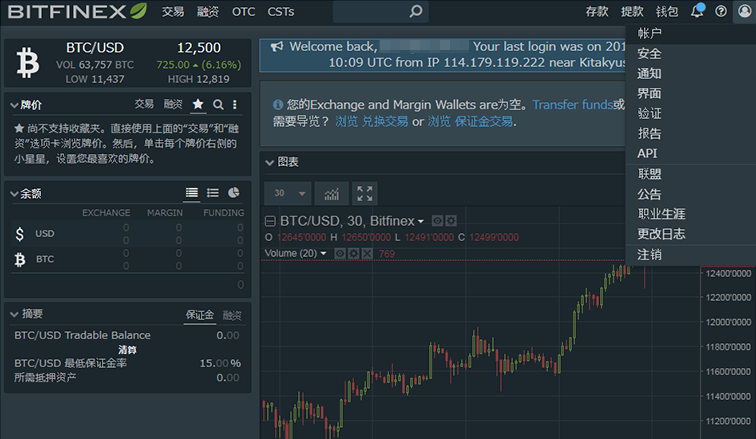Open chart indicators button
Image resolution: width=756 pixels, height=439 pixels.
(331, 194)
